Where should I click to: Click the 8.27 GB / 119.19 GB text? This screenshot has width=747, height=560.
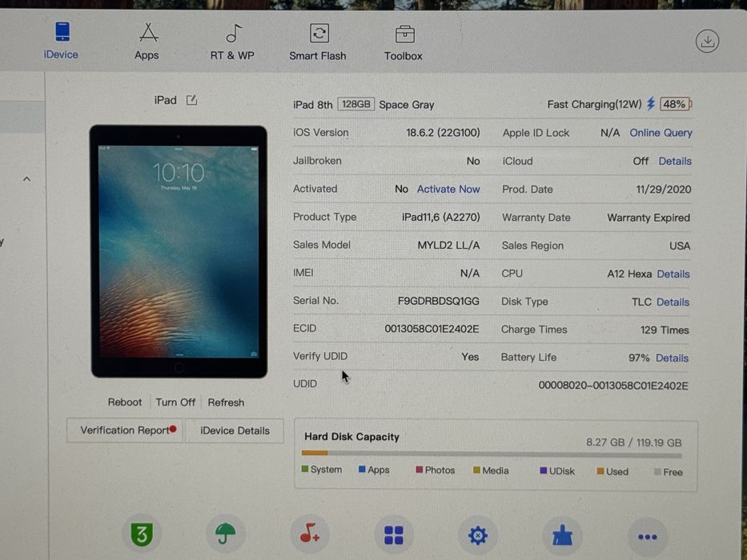tap(633, 442)
